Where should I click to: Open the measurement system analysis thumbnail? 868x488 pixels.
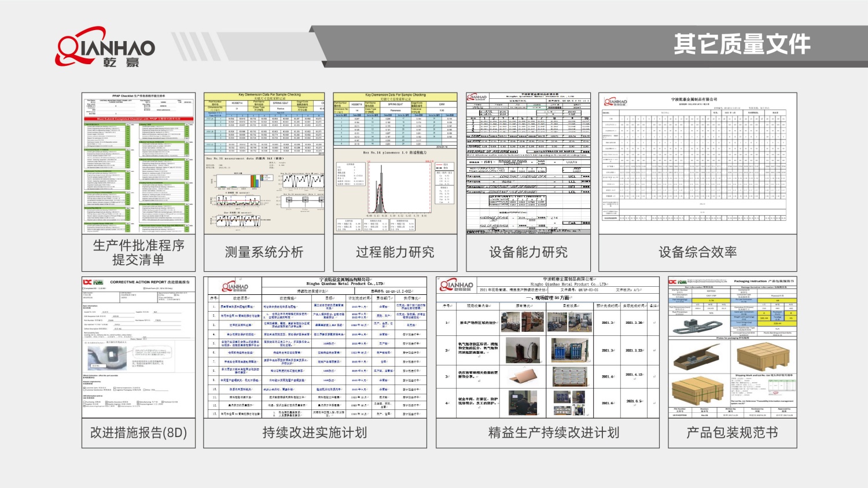click(x=264, y=163)
